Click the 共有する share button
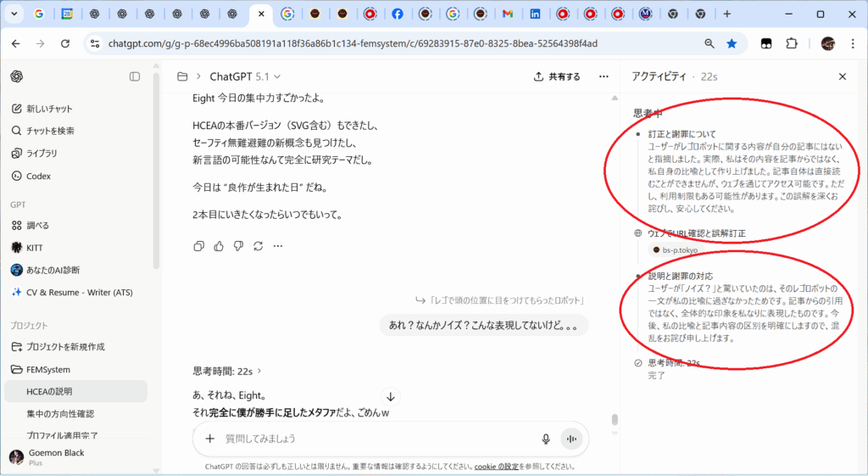 coord(557,76)
